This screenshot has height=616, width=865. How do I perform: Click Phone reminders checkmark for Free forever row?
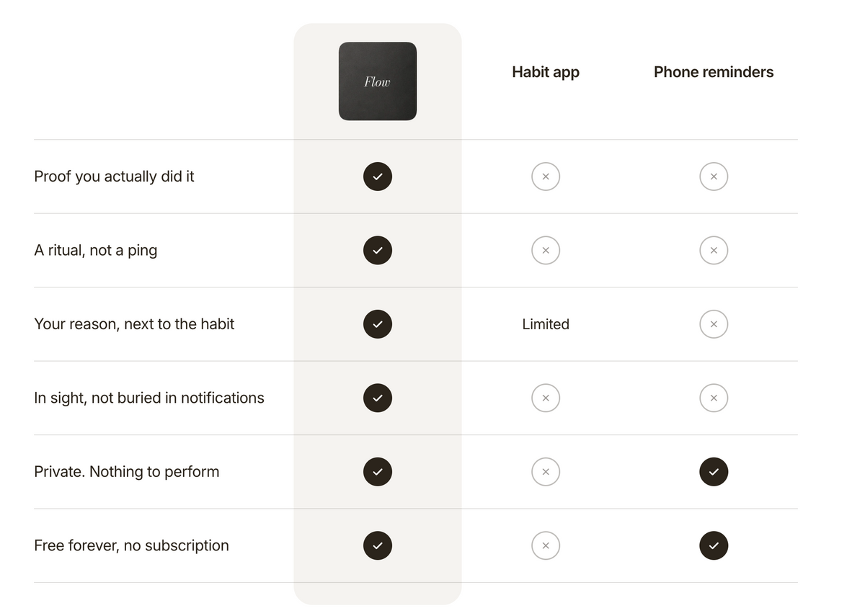pos(714,545)
